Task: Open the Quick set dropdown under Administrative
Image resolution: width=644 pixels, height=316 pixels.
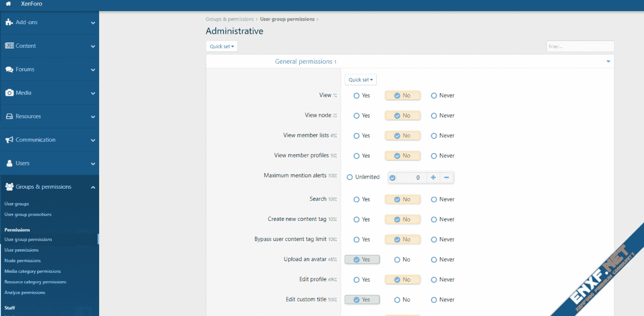Action: click(222, 46)
